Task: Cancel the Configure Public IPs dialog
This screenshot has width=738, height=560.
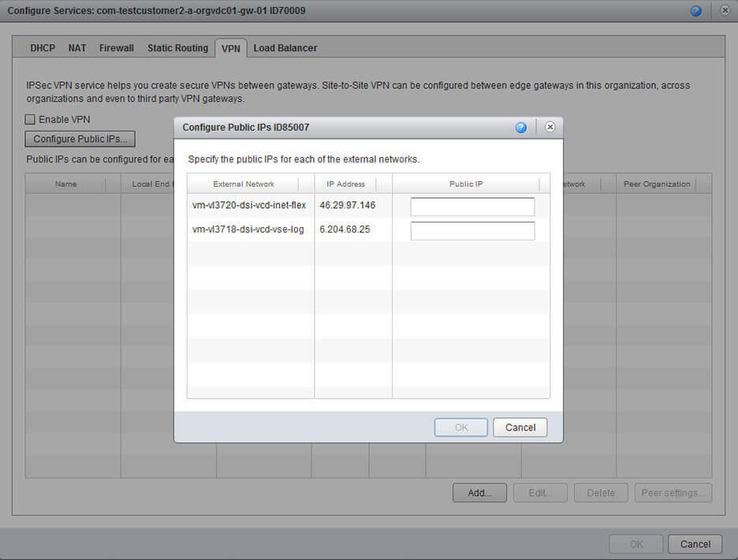Action: 520,427
